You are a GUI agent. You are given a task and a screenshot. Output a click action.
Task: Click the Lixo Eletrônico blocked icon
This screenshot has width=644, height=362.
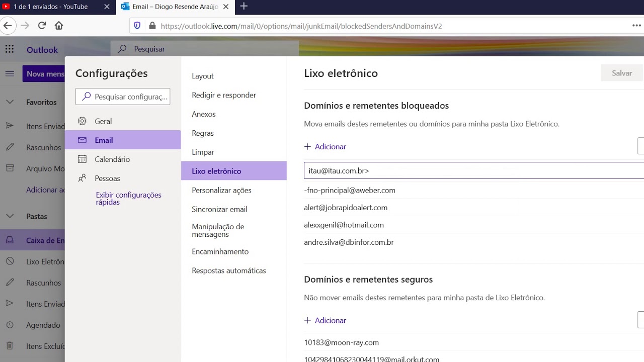pos(10,261)
